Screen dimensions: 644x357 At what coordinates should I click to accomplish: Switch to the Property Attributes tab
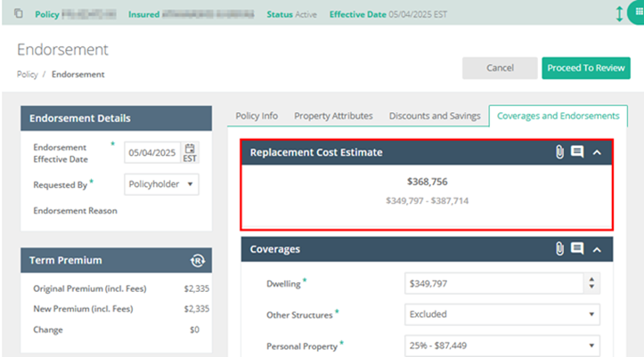coord(333,116)
